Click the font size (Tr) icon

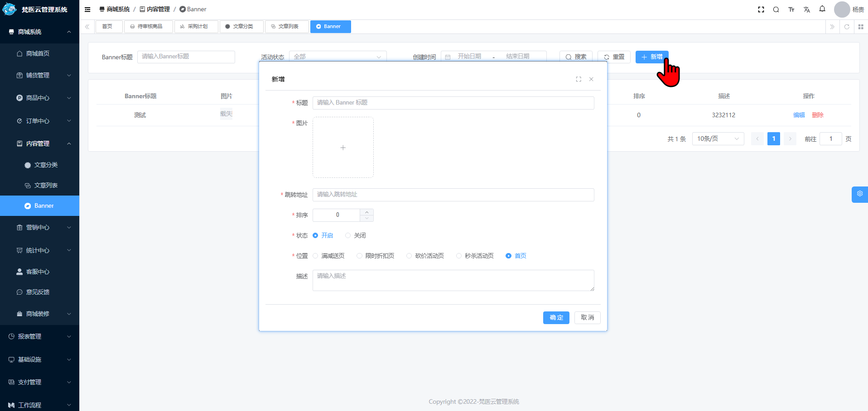click(x=791, y=9)
